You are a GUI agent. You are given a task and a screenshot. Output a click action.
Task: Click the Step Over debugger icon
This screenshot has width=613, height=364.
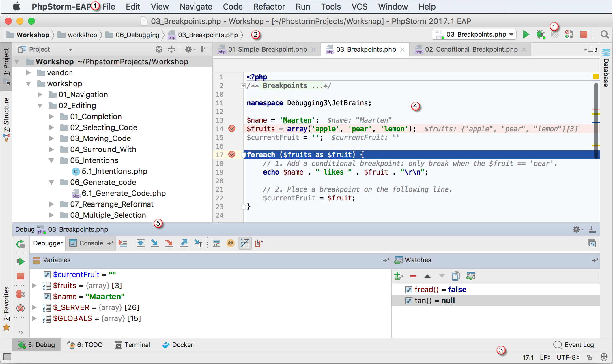tap(141, 243)
